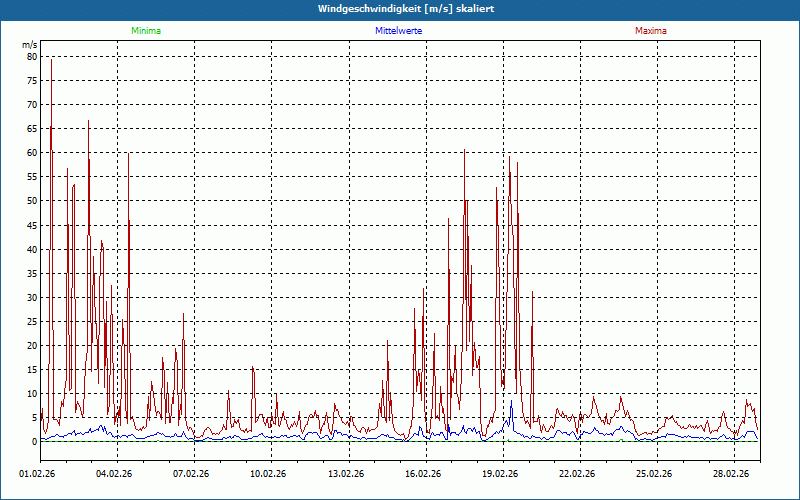
Task: Select the 22.02.26 date label
Action: click(x=577, y=474)
